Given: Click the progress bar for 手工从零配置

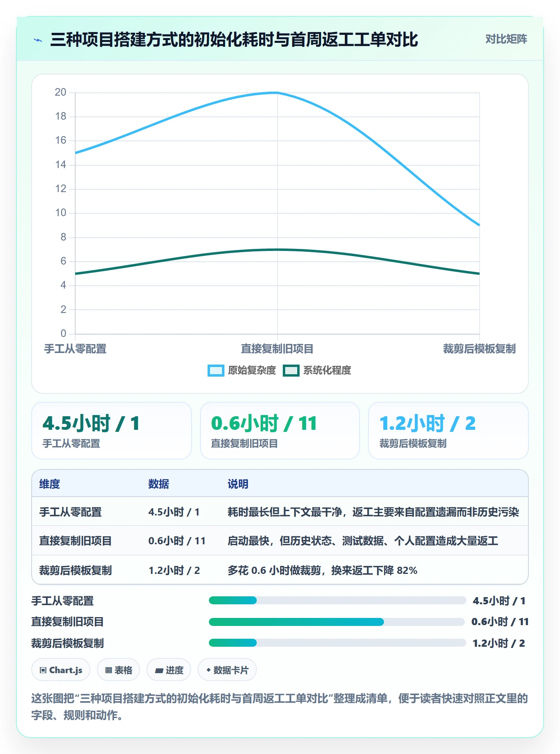Looking at the screenshot, I should coord(337,600).
